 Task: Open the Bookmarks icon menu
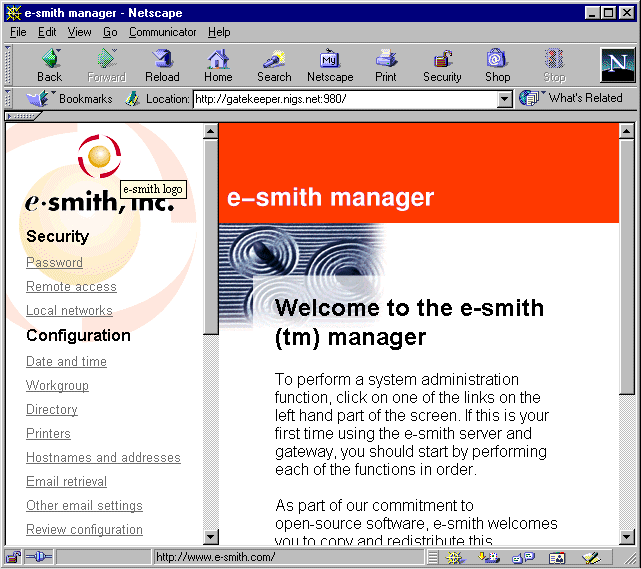coord(38,99)
